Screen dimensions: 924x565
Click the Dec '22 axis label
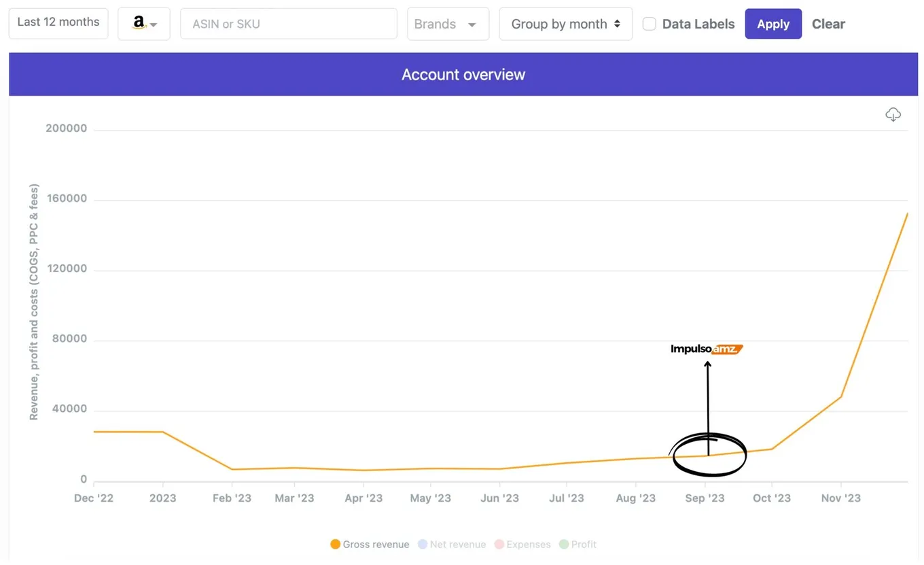click(94, 498)
